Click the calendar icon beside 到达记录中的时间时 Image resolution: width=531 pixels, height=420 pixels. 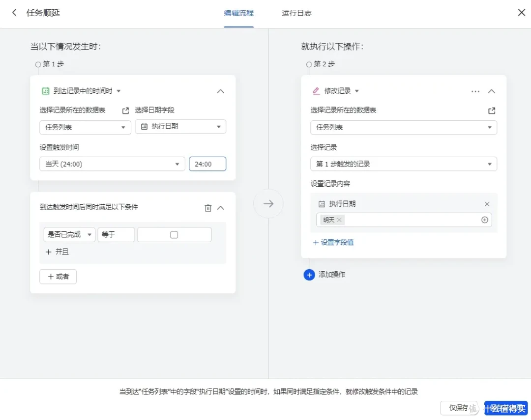(45, 91)
